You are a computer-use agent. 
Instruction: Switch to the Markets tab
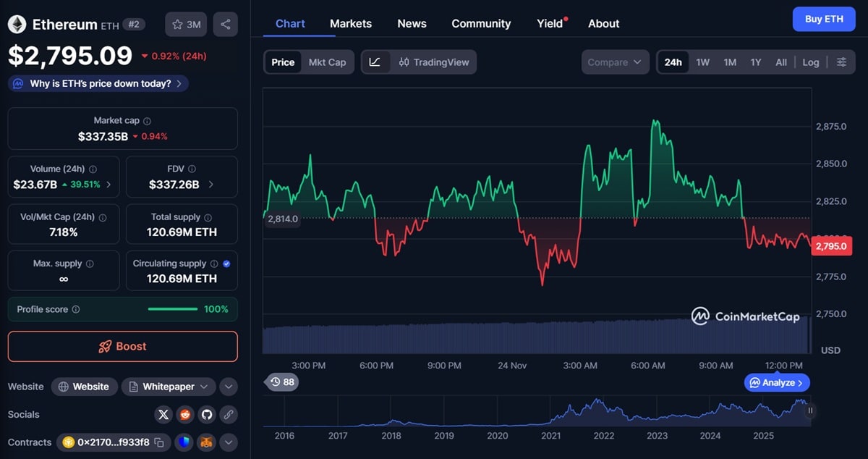[x=350, y=23]
